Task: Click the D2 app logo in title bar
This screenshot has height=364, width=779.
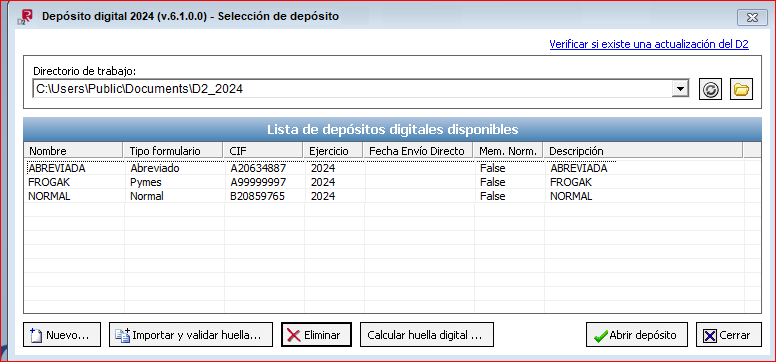Action: [x=24, y=16]
